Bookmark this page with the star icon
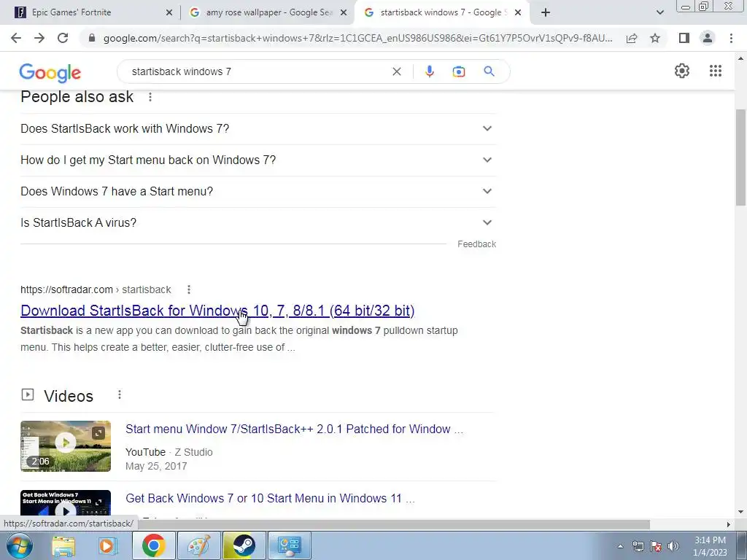Screen dimensions: 747x560 pyautogui.click(x=655, y=38)
